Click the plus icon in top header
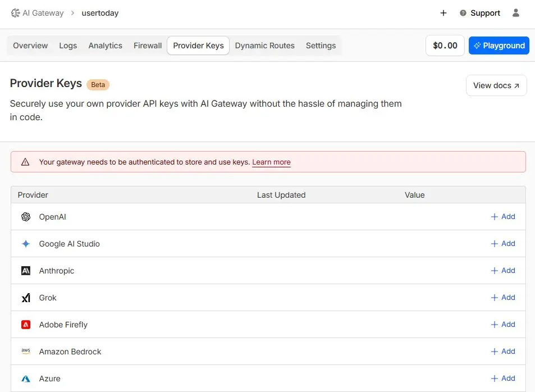This screenshot has width=535, height=392. tap(443, 13)
